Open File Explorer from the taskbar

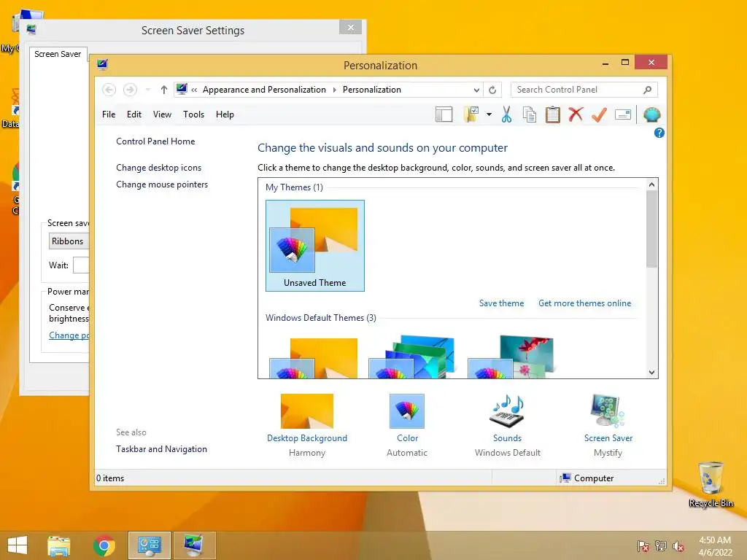pyautogui.click(x=58, y=545)
